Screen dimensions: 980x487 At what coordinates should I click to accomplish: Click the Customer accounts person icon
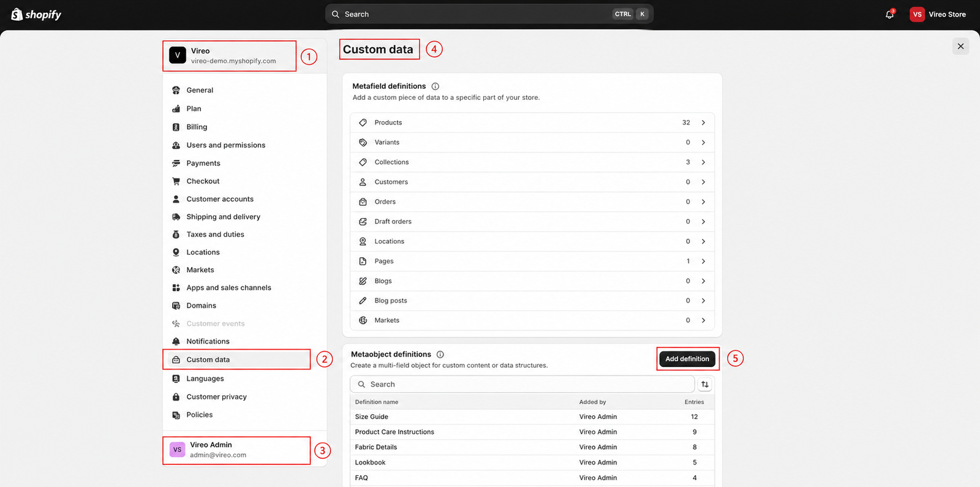(176, 199)
